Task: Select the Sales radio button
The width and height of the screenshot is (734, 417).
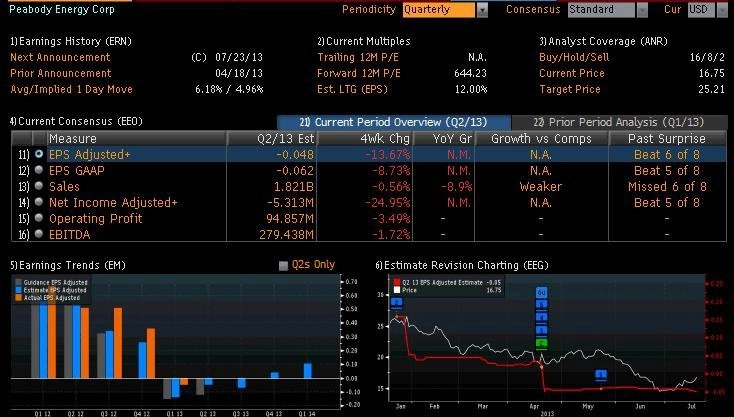Action: (39, 186)
